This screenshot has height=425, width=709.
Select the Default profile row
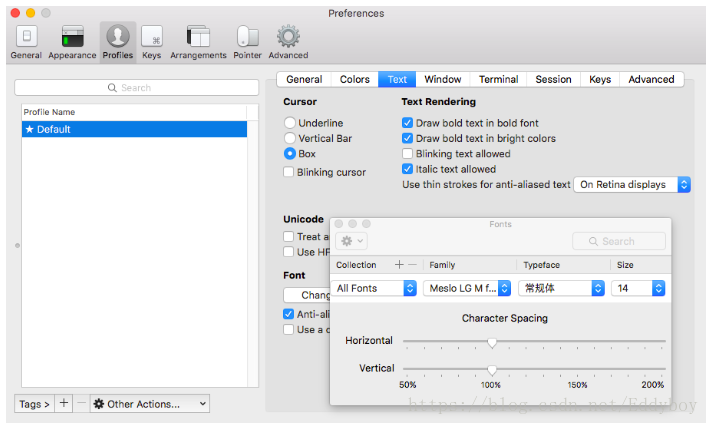point(134,129)
